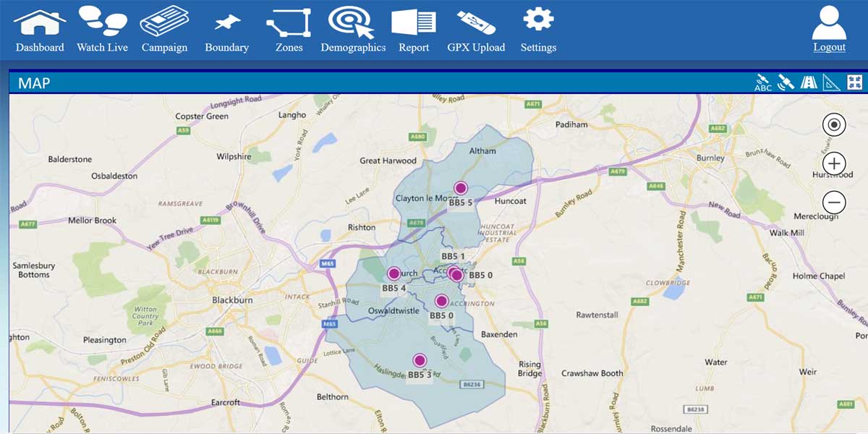Toggle labeled satellite view with ABC
This screenshot has height=434, width=868.
point(762,81)
